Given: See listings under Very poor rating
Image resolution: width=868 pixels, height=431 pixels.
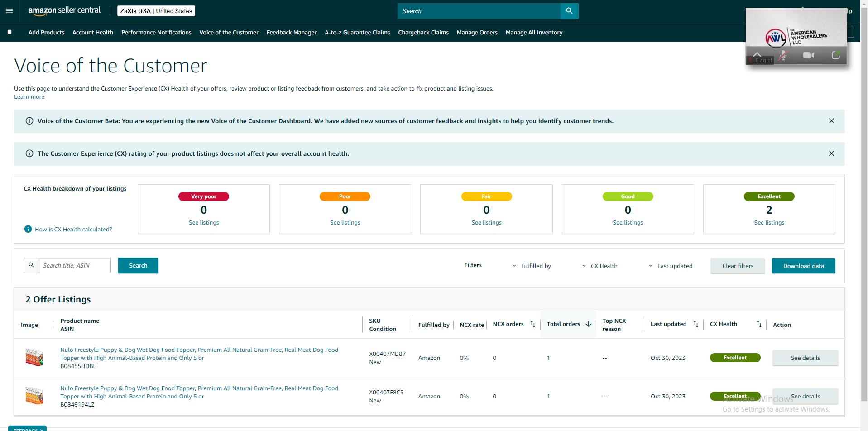Looking at the screenshot, I should click(204, 222).
